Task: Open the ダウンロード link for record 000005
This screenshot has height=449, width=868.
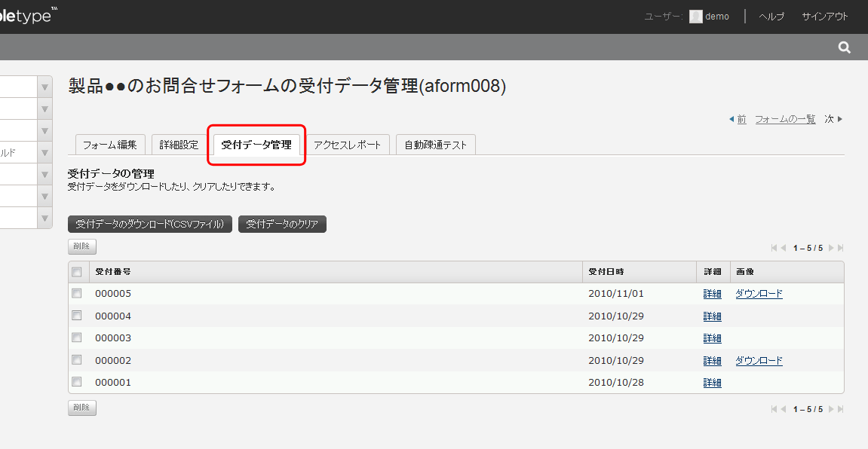Action: [758, 293]
